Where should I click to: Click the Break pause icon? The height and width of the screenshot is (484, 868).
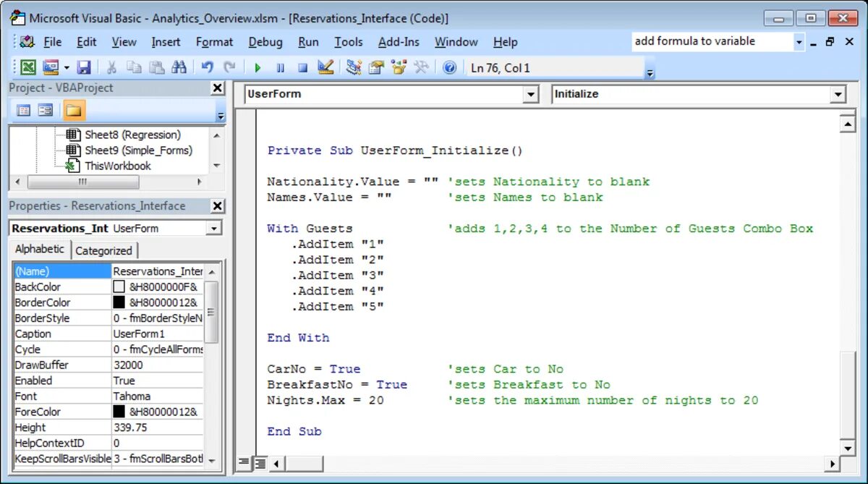(280, 68)
